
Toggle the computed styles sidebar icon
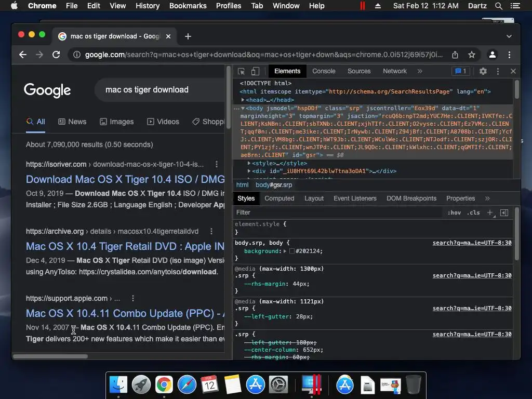[x=504, y=212]
